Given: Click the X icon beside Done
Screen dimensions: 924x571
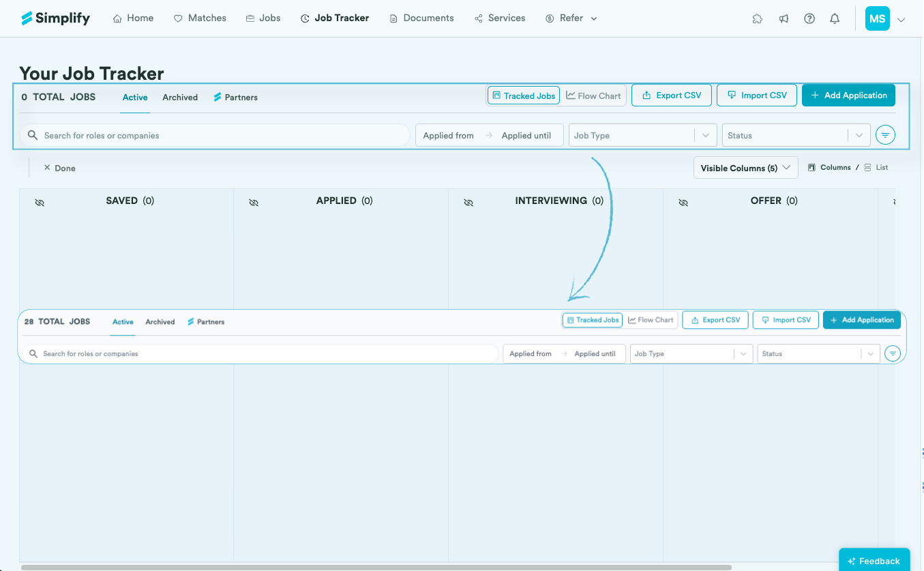Looking at the screenshot, I should coord(47,168).
